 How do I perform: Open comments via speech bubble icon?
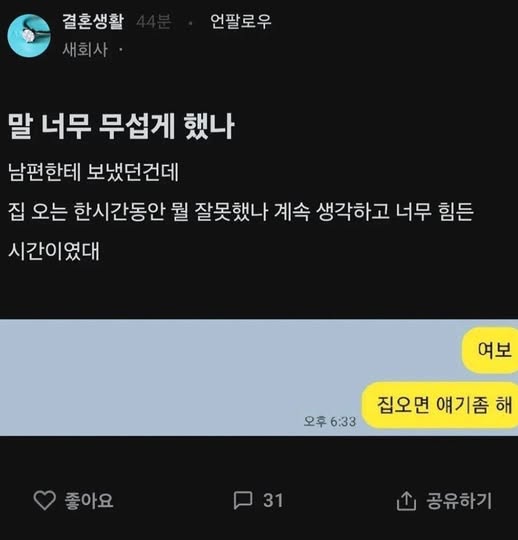coord(243,500)
